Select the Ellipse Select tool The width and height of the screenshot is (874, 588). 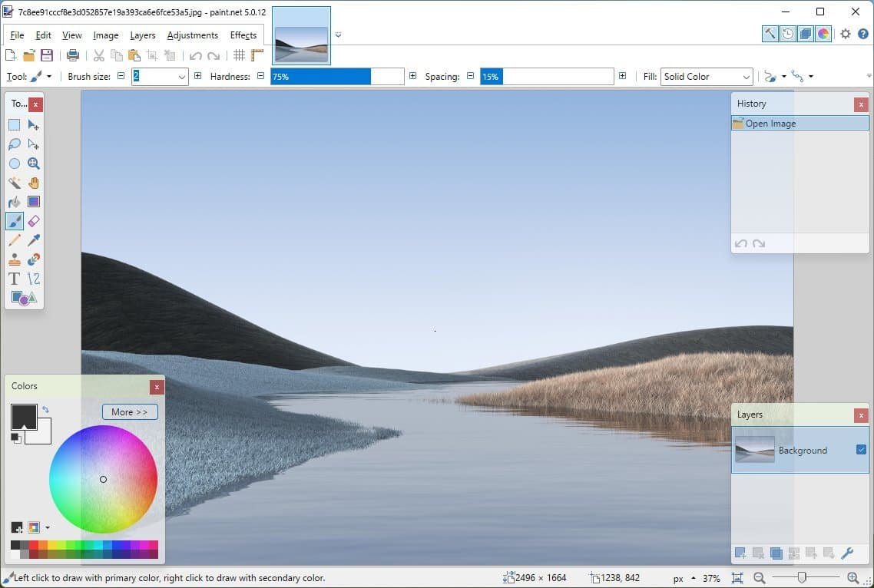point(14,164)
